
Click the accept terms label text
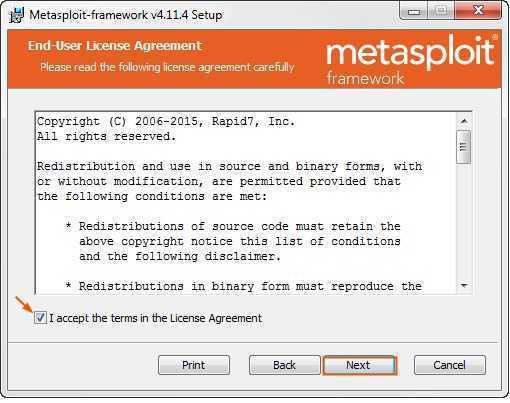pos(156,318)
